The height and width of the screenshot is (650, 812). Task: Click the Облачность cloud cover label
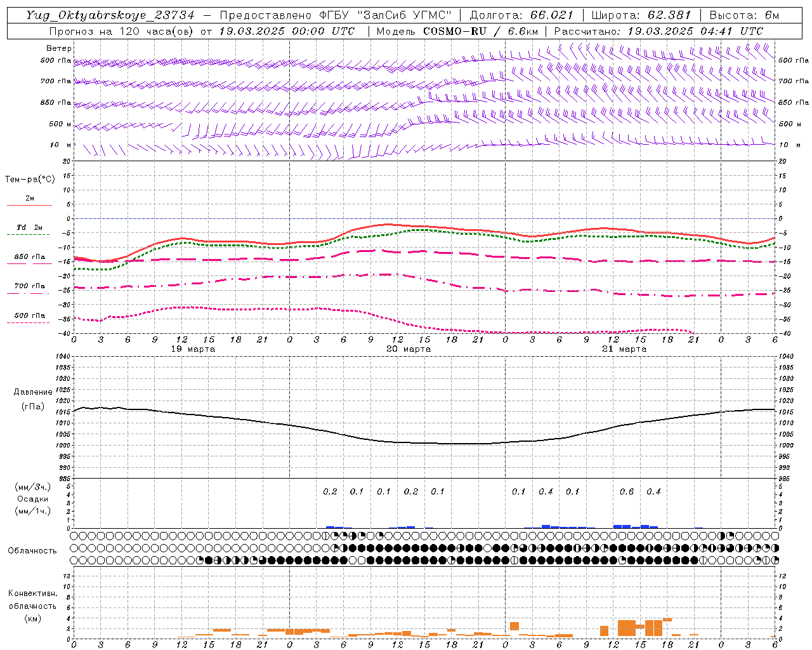(x=32, y=550)
